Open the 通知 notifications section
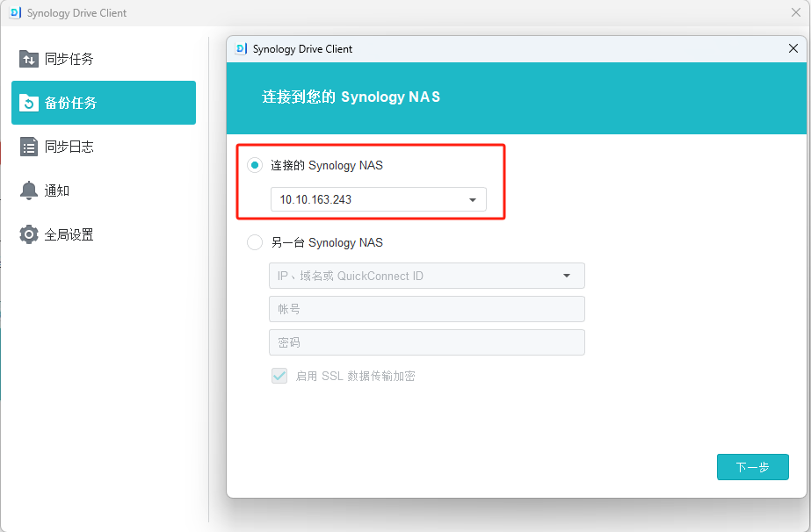811x532 pixels. coord(104,191)
